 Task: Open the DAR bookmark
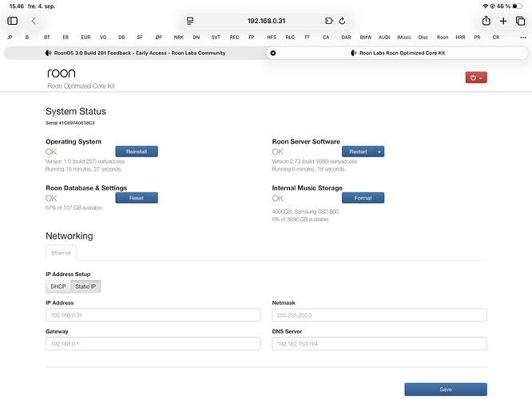pos(346,38)
